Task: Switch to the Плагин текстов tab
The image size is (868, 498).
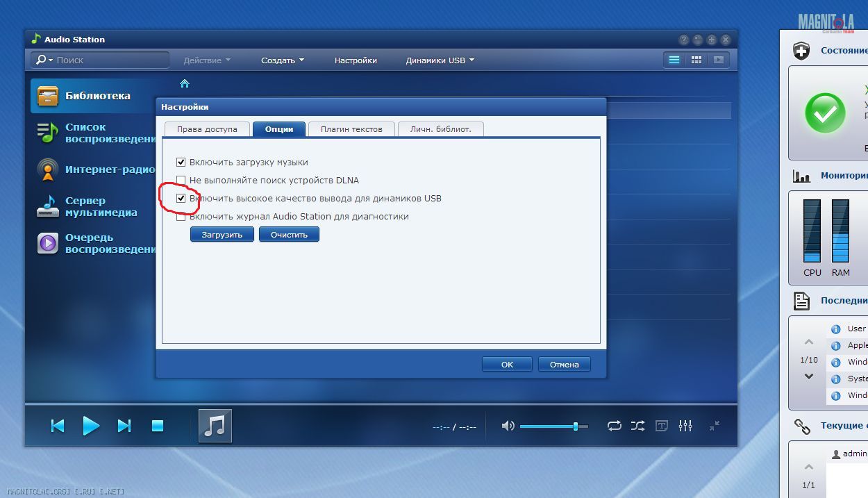Action: [x=351, y=129]
